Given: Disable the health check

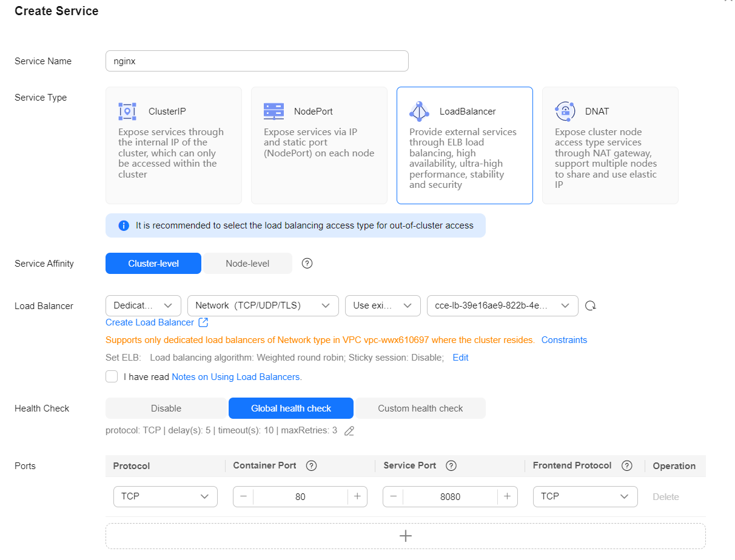Looking at the screenshot, I should 166,408.
